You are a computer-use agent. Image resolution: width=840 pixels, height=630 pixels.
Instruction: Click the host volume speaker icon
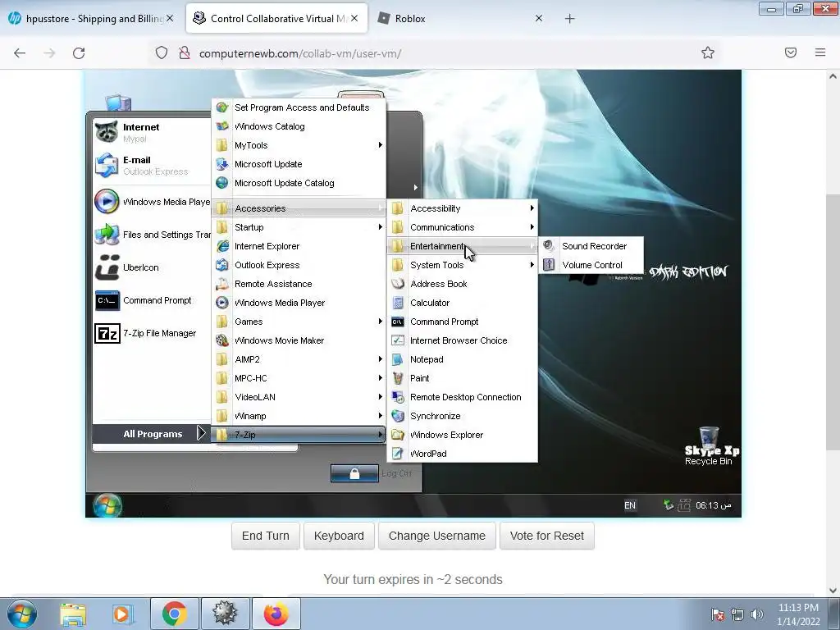[756, 614]
